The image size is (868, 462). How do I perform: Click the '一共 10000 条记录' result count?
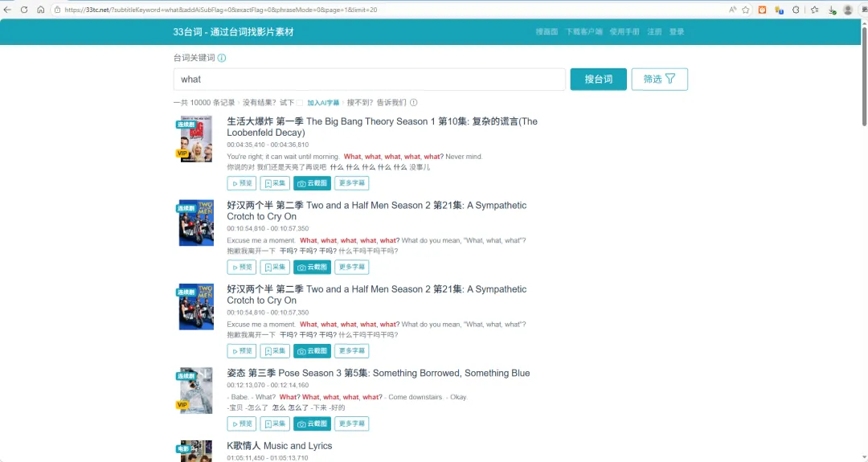[204, 102]
